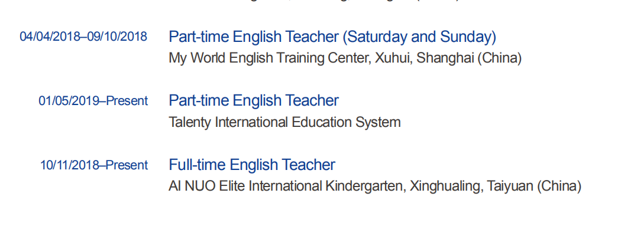Select the Saturday and Sunday job title

(332, 37)
